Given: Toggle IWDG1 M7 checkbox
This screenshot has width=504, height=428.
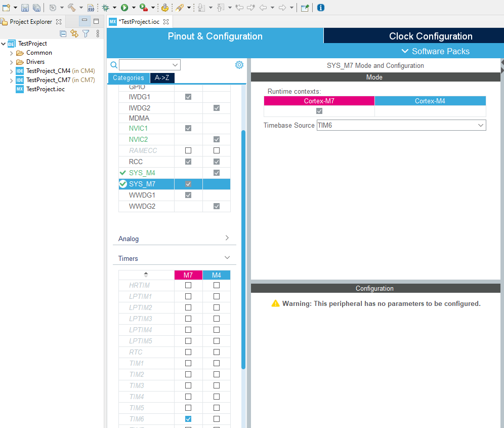Looking at the screenshot, I should tap(188, 97).
